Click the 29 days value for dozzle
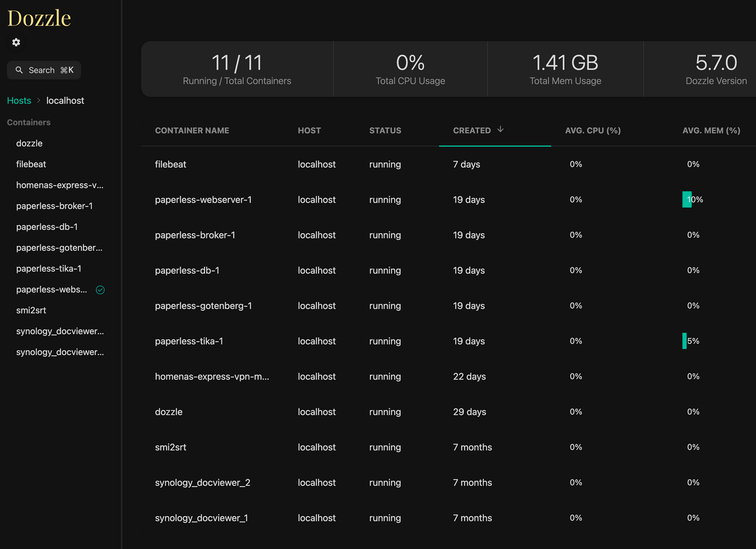756x549 pixels. (469, 412)
